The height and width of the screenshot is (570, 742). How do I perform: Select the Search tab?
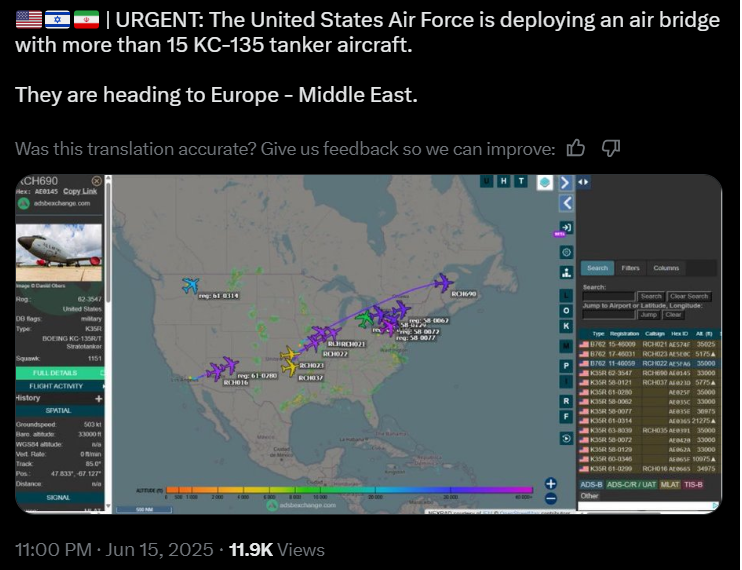(597, 268)
